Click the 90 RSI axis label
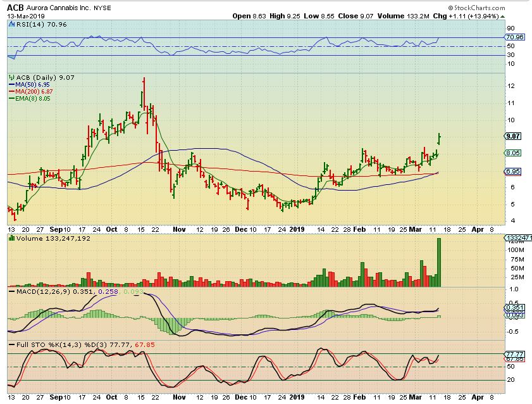Screen dimensions: 532x404 [510, 28]
